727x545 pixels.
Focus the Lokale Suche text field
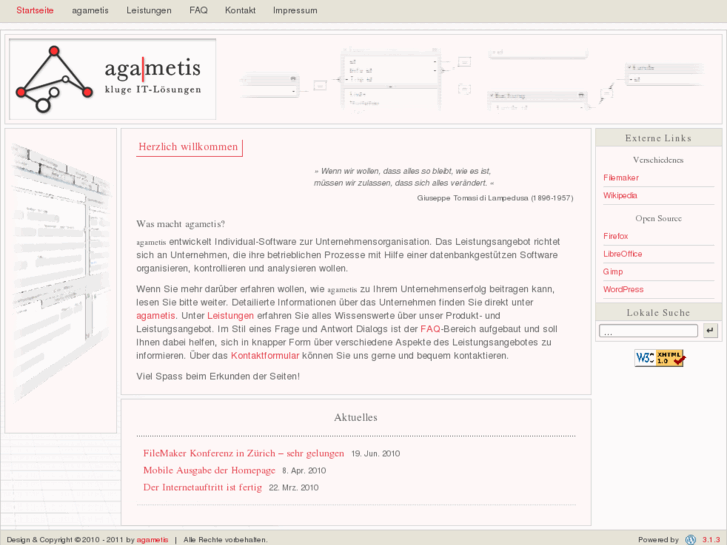(x=648, y=331)
